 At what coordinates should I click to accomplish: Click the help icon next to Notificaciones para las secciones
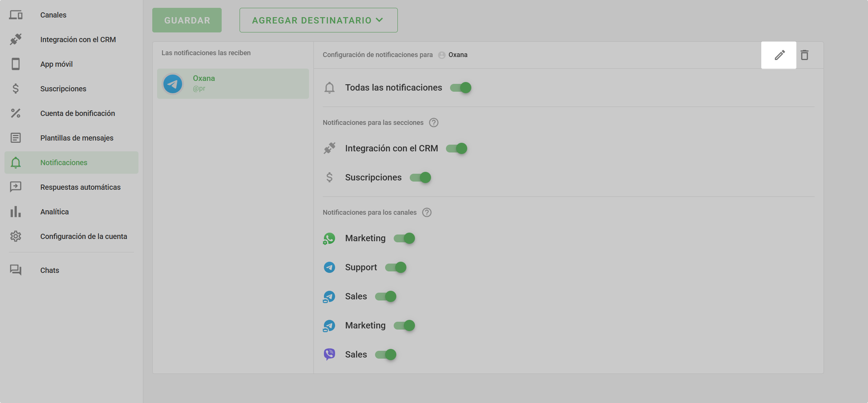[434, 123]
